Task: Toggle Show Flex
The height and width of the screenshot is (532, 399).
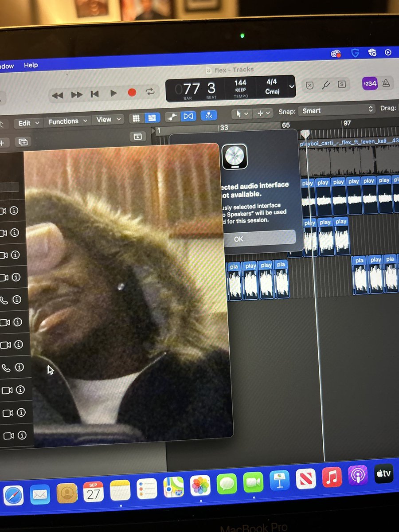Action: coord(188,116)
